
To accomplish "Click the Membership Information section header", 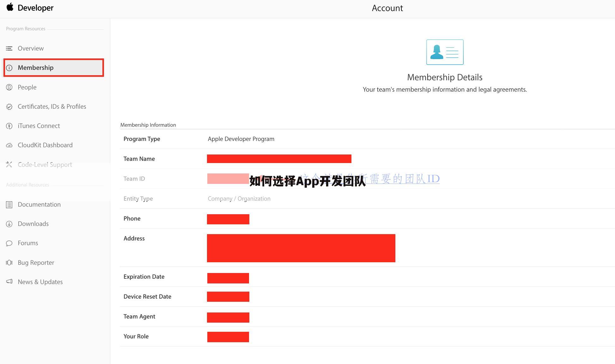I will [148, 125].
